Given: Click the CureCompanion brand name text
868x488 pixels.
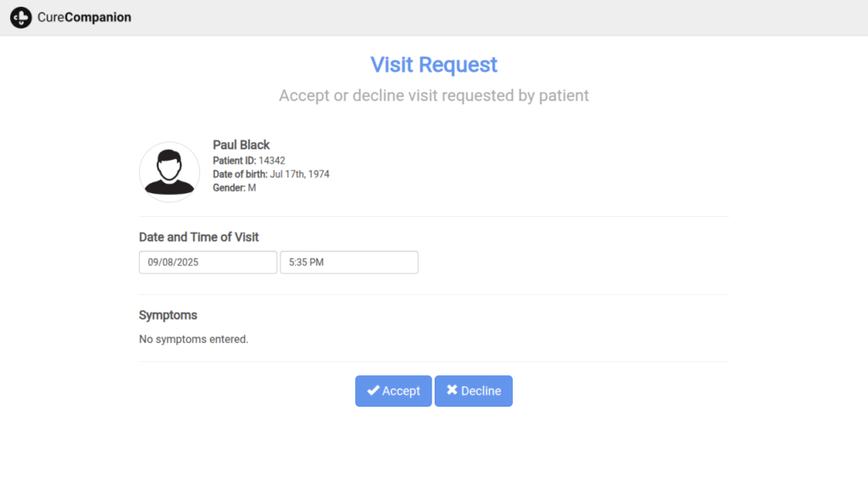Looking at the screenshot, I should click(x=84, y=17).
